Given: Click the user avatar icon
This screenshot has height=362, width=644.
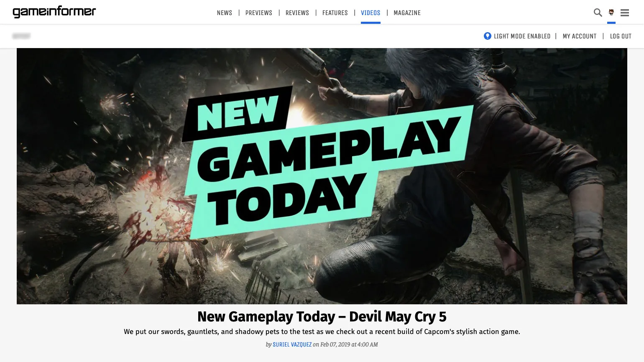Looking at the screenshot, I should [x=611, y=12].
